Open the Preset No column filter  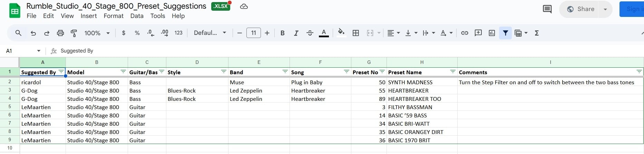pyautogui.click(x=382, y=71)
